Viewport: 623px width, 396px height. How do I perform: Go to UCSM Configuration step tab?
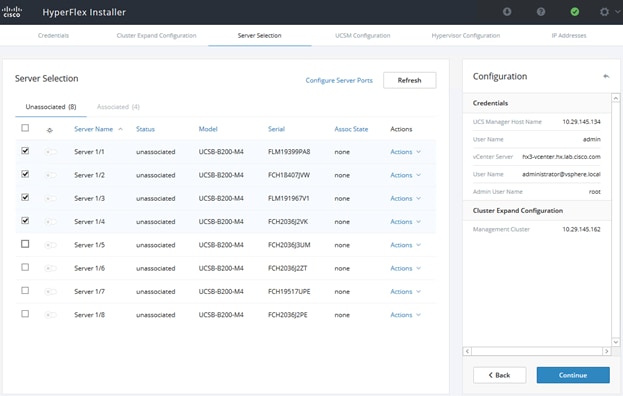[x=362, y=35]
